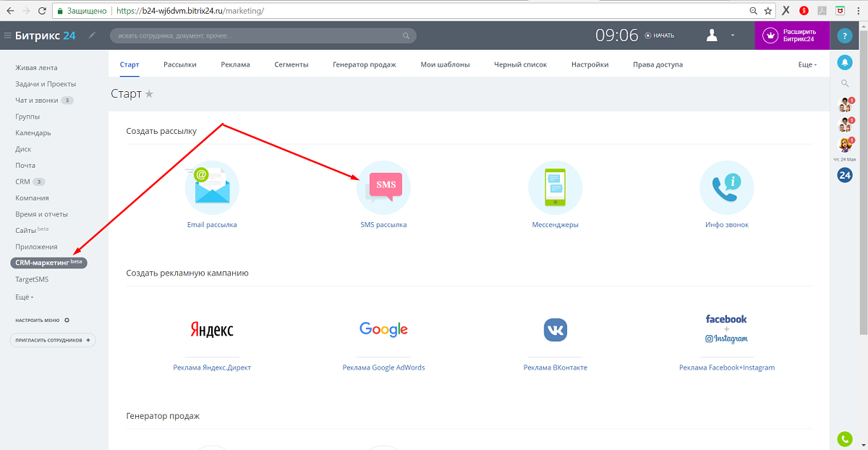The width and height of the screenshot is (868, 450).
Task: Open the Мессенджеры phone icon
Action: tap(555, 187)
